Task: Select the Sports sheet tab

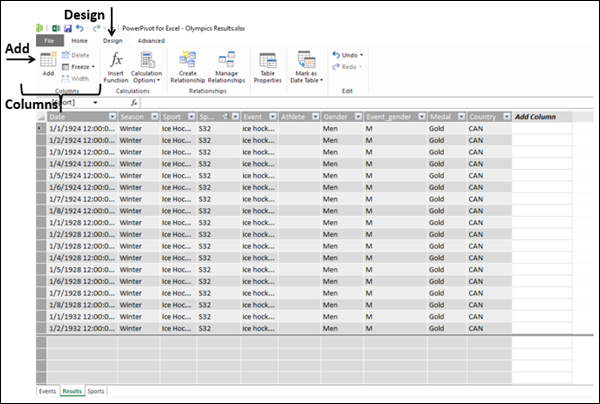Action: pos(95,390)
